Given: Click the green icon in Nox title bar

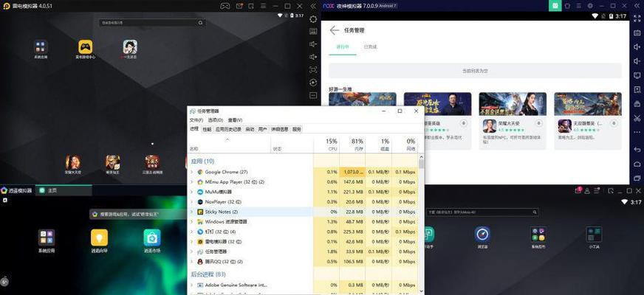Looking at the screenshot, I should [x=555, y=6].
